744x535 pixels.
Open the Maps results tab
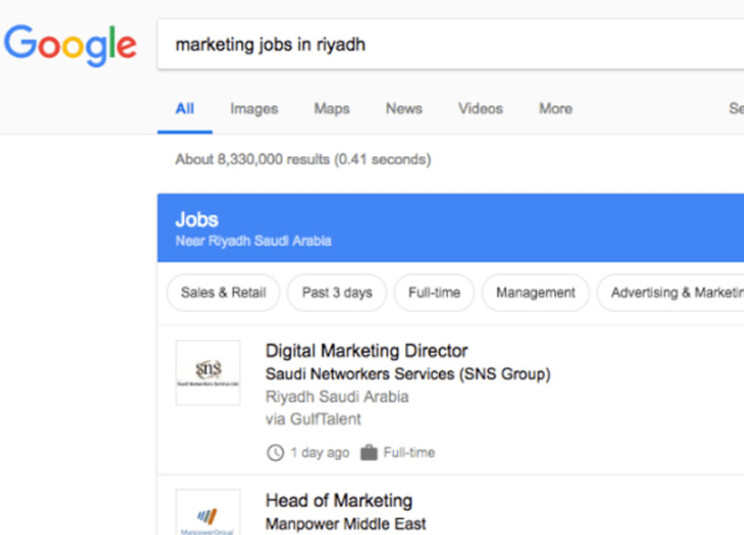(331, 109)
